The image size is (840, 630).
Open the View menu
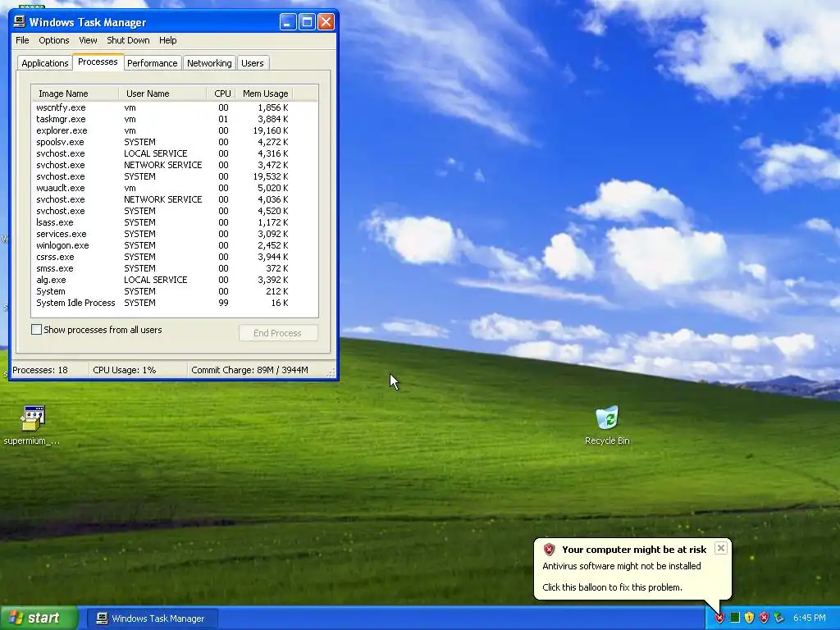click(x=88, y=40)
